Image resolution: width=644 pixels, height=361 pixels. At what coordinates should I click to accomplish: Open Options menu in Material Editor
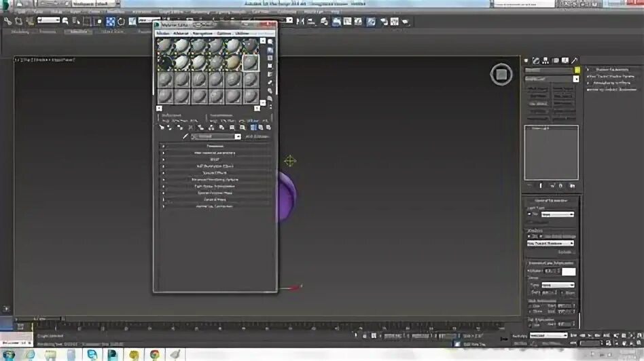[x=223, y=33]
